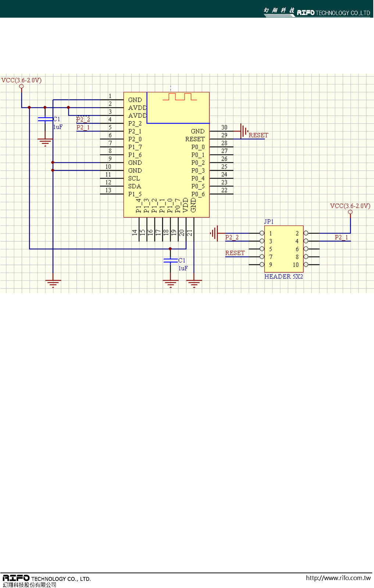
Task: Open the http://www.rifo.com.tw link in footer
Action: coord(338,578)
